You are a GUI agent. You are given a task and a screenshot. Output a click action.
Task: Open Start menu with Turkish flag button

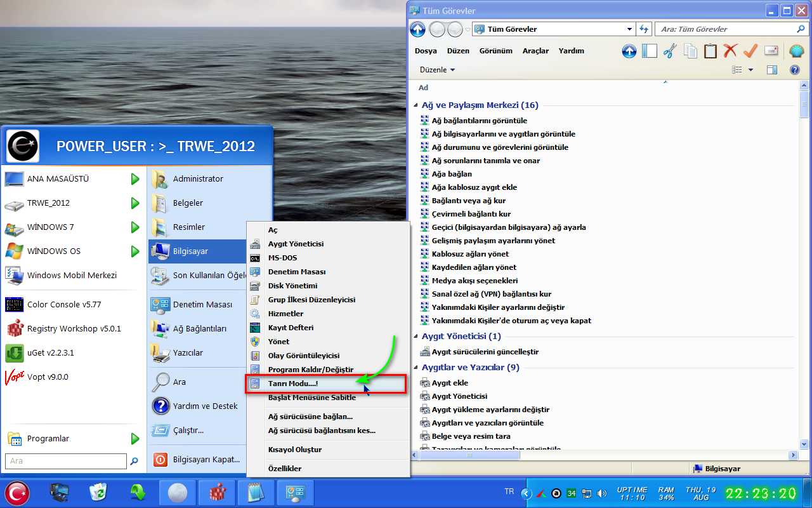point(17,493)
